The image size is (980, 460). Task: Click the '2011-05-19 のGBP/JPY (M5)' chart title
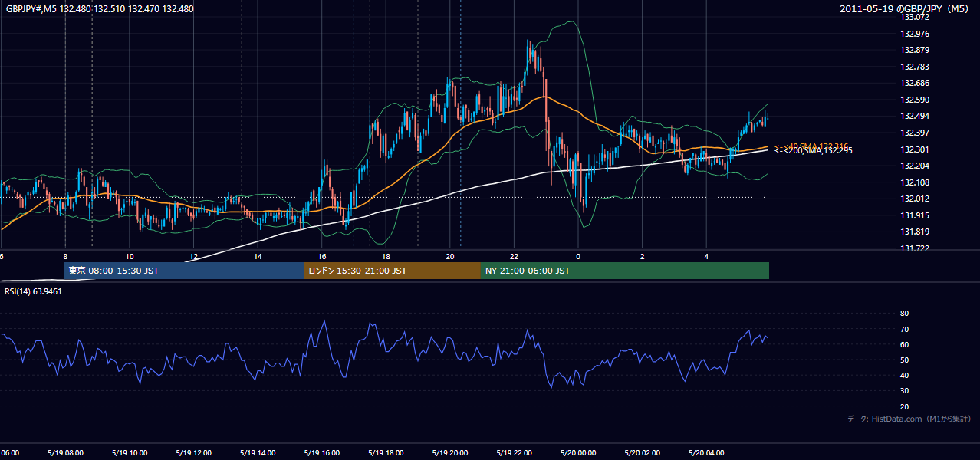click(x=905, y=9)
